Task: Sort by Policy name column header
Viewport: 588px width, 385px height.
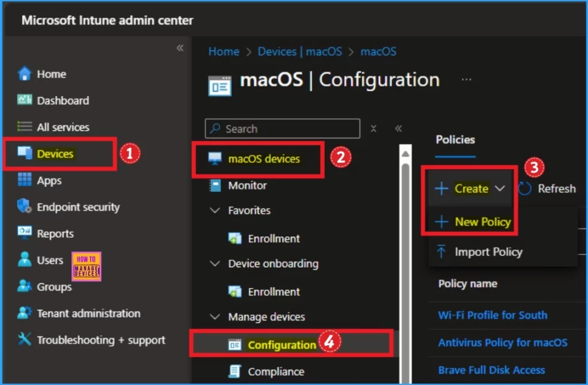Action: click(467, 284)
